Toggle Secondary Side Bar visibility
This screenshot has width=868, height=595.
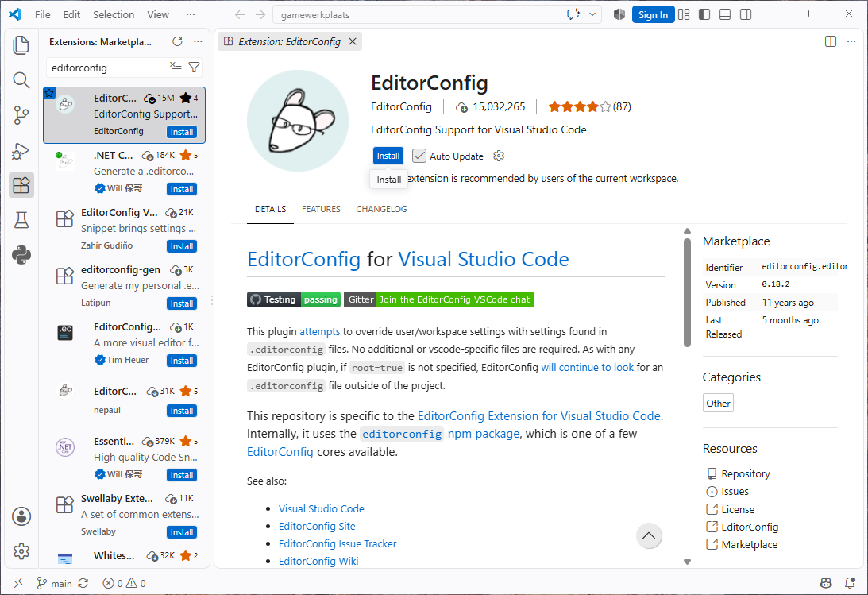tap(746, 14)
